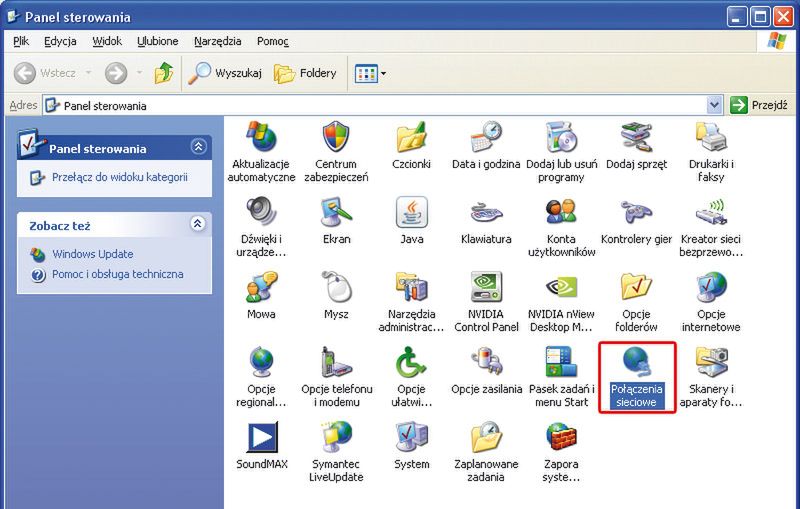Click the Wyszukaj search button
The width and height of the screenshot is (800, 509).
pyautogui.click(x=224, y=73)
